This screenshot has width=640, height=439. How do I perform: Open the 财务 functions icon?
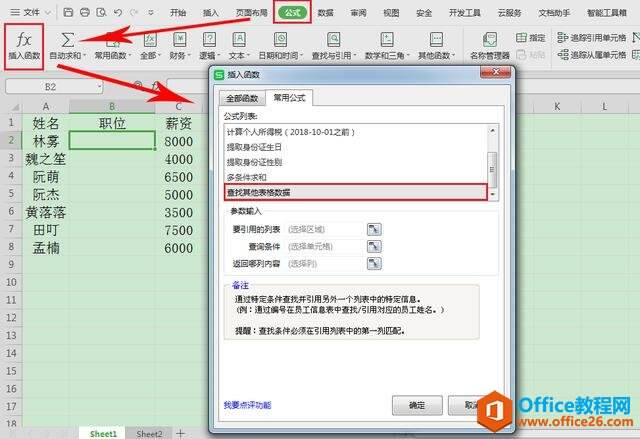click(180, 40)
